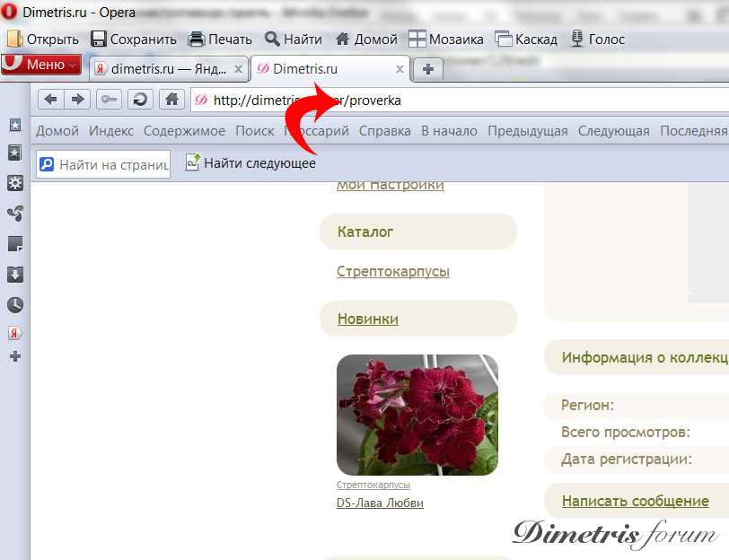This screenshot has width=729, height=560.
Task: Click the page reload icon near the address bar
Action: coord(140,100)
